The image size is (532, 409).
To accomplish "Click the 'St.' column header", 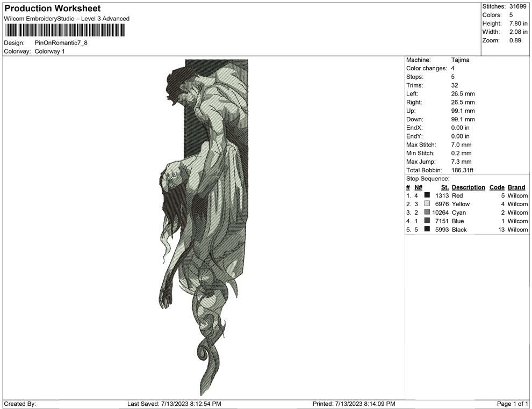I will pyautogui.click(x=445, y=187).
